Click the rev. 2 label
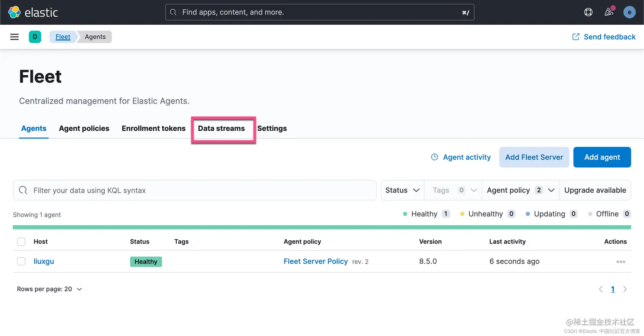The height and width of the screenshot is (336, 644). [x=360, y=262]
